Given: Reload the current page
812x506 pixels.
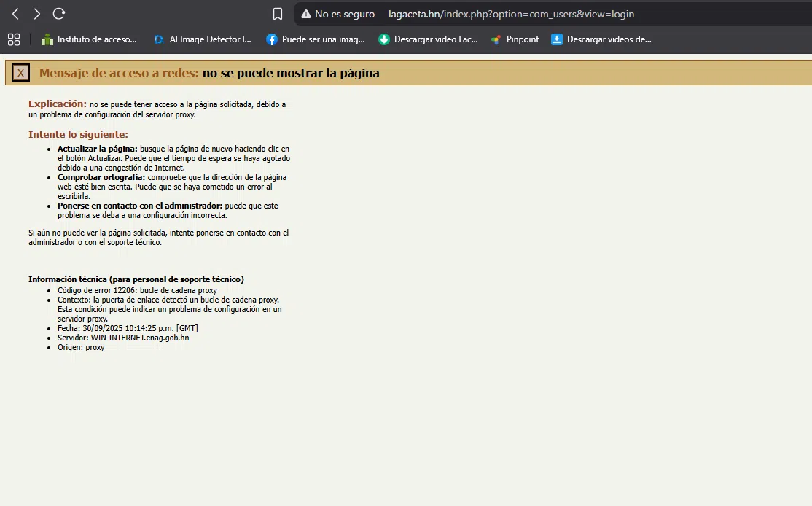Looking at the screenshot, I should 59,14.
